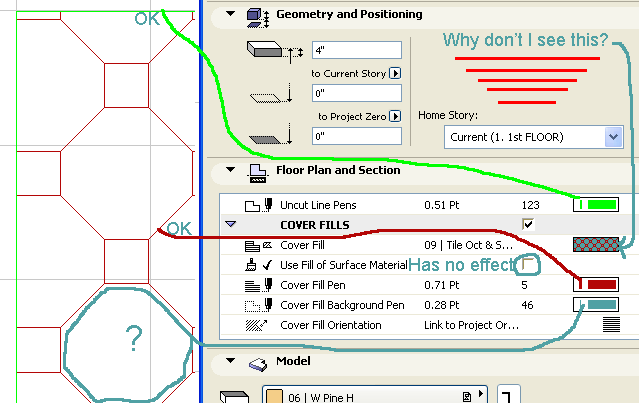Screen dimensions: 639x403
Task: Click the elevation to Project Zero field
Action: click(357, 136)
